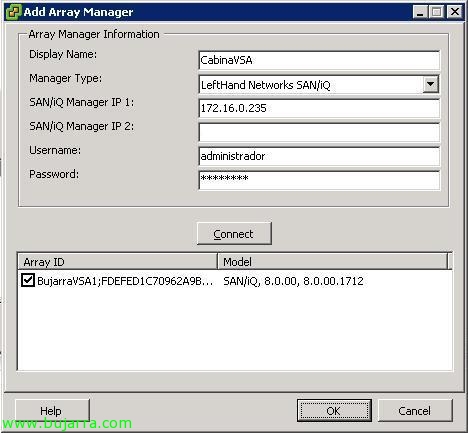The width and height of the screenshot is (468, 433).
Task: Open the Manager Type dropdown arrow
Action: (430, 84)
